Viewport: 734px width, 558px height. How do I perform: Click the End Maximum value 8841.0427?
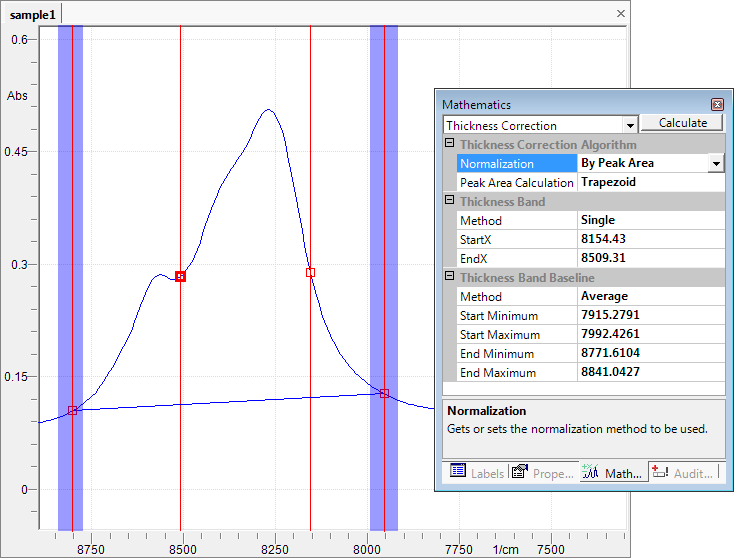click(650, 373)
